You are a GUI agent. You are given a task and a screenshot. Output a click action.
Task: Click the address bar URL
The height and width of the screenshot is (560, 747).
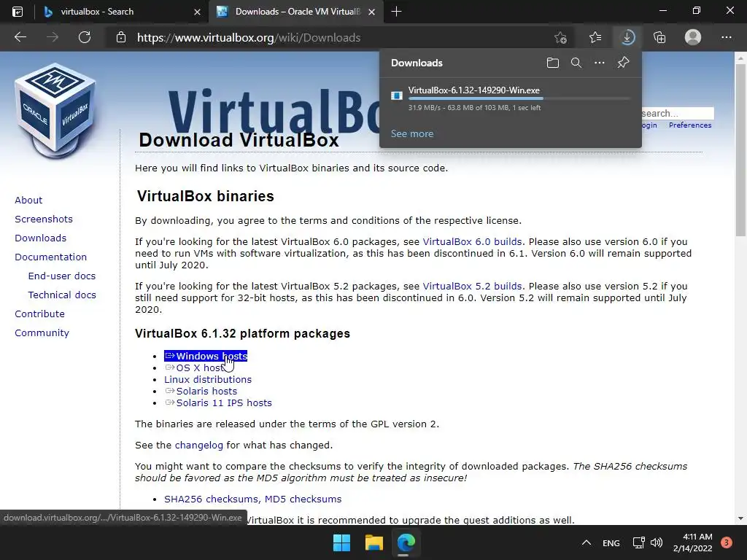pyautogui.click(x=249, y=38)
